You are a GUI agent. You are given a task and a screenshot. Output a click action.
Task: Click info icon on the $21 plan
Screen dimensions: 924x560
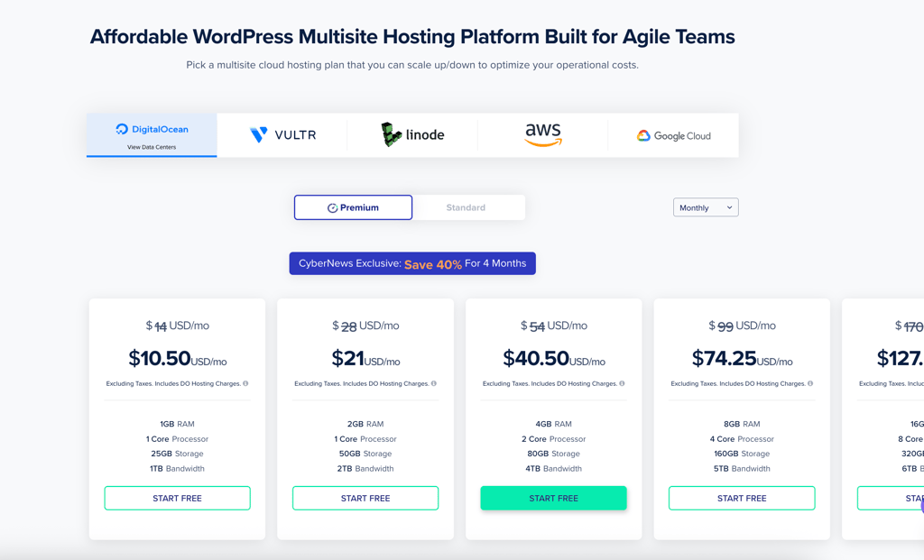click(434, 383)
